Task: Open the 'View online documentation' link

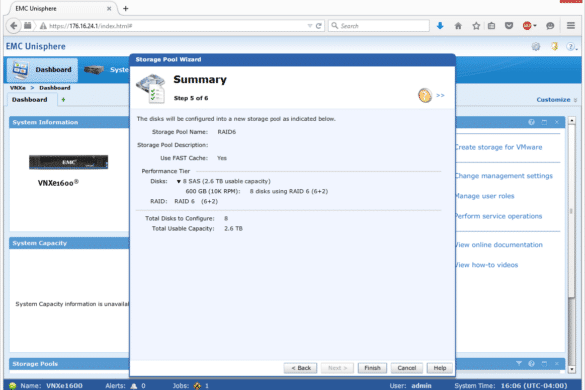Action: click(x=499, y=245)
